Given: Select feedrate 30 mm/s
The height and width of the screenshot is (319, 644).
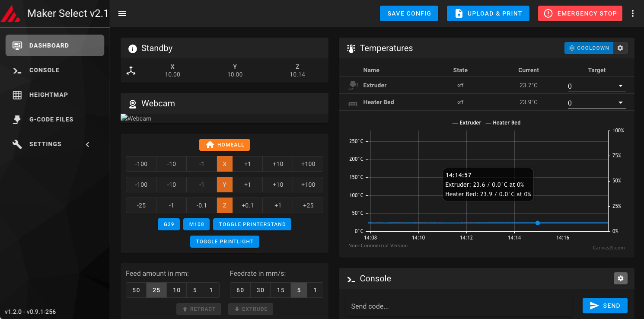Looking at the screenshot, I should click(260, 290).
